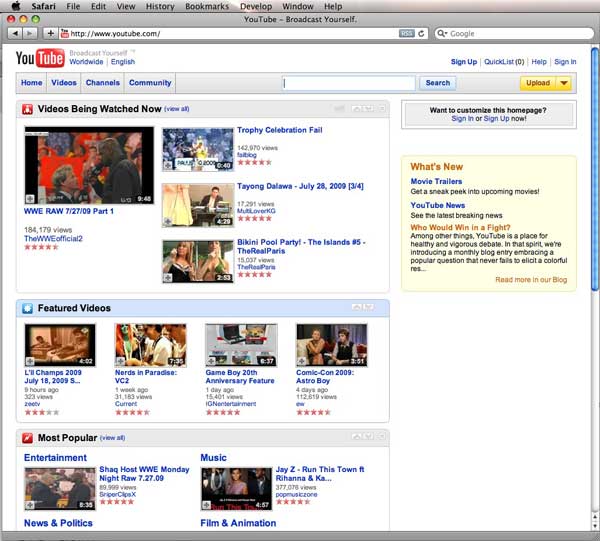Click the Sign In link in header

(x=565, y=62)
